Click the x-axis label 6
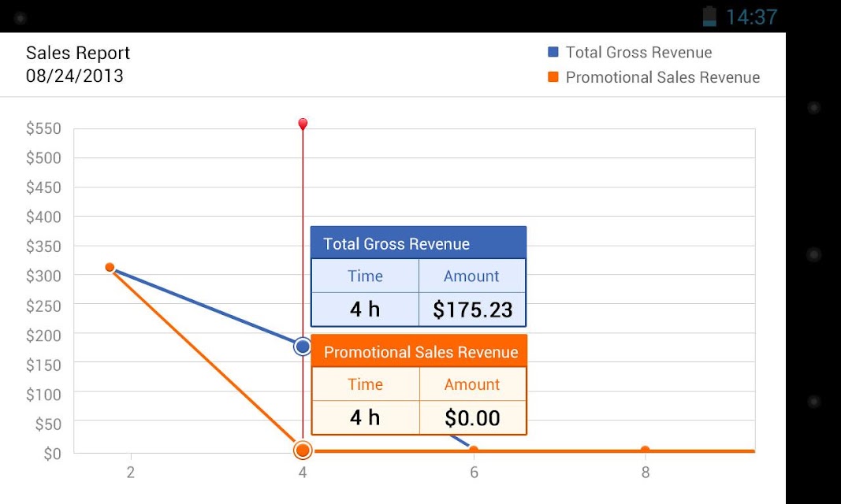 (474, 472)
